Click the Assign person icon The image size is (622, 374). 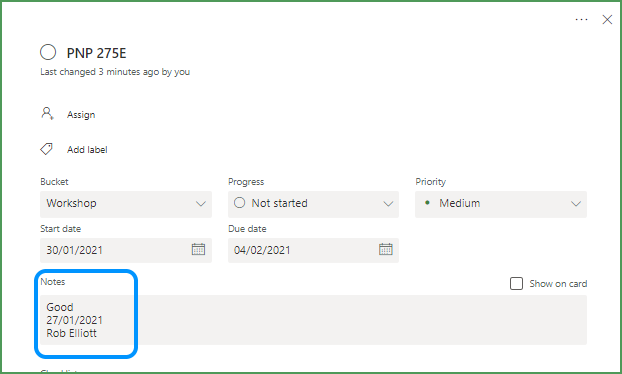47,114
